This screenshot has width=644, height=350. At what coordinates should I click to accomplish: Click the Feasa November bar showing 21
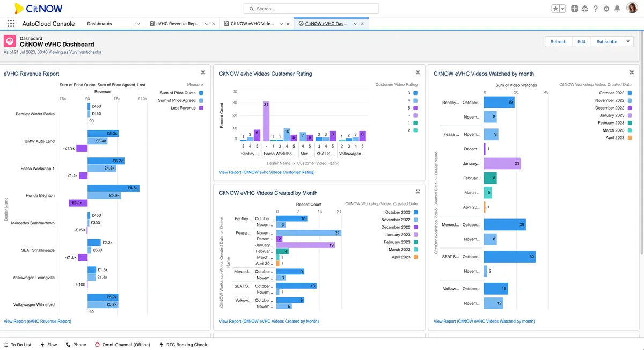pos(309,233)
